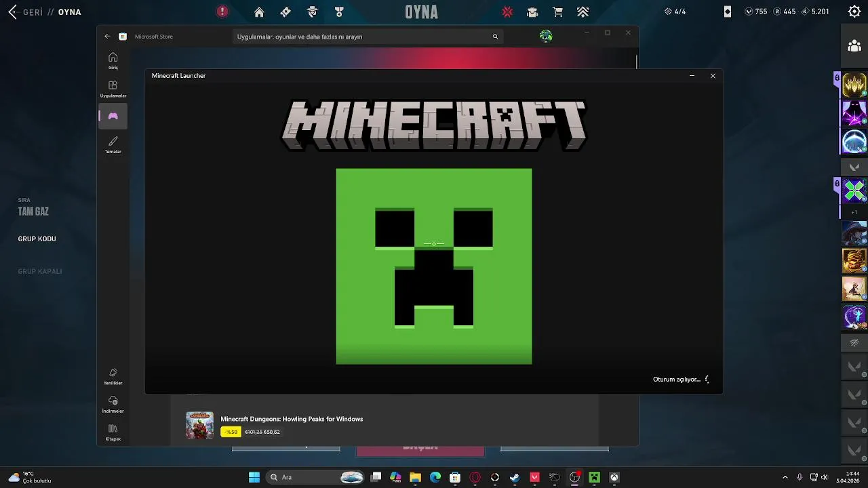Switch to Valorant from taskbar
The image size is (868, 488).
[x=534, y=477]
